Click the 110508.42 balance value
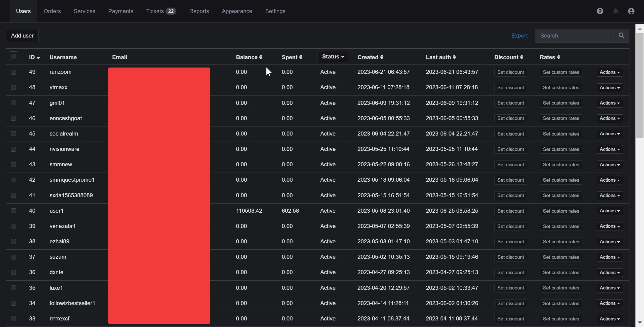Image resolution: width=644 pixels, height=327 pixels. [x=249, y=211]
